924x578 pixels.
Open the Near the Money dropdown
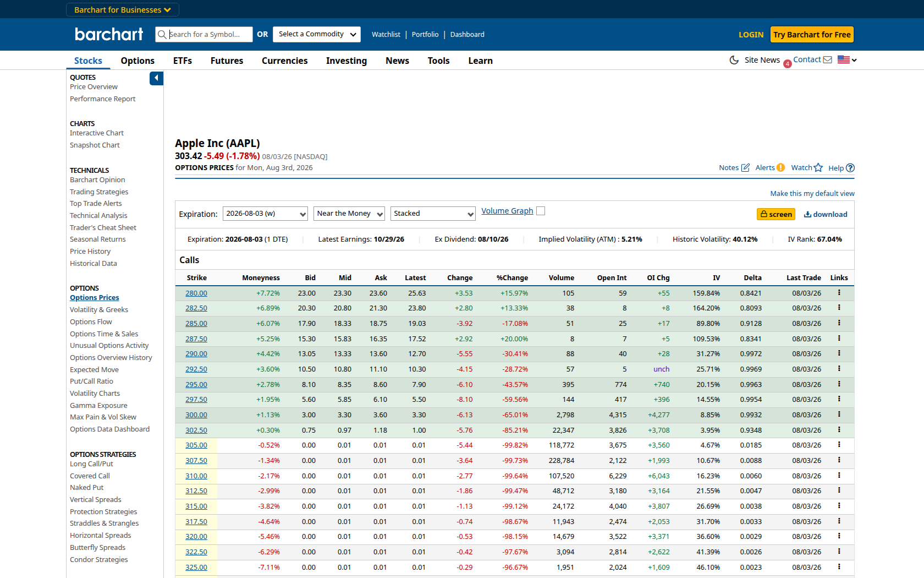click(349, 214)
